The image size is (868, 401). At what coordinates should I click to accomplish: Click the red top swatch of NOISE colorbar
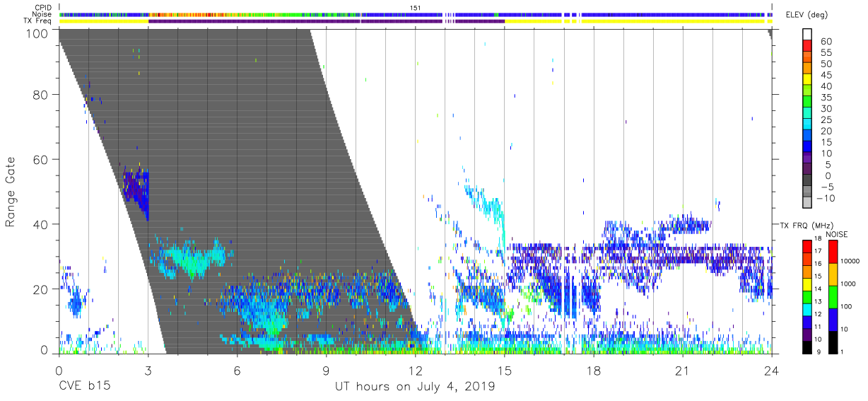pyautogui.click(x=832, y=250)
